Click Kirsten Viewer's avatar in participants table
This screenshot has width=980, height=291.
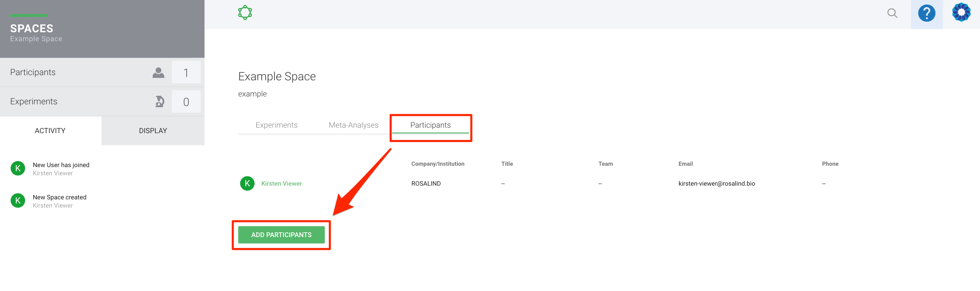point(247,184)
